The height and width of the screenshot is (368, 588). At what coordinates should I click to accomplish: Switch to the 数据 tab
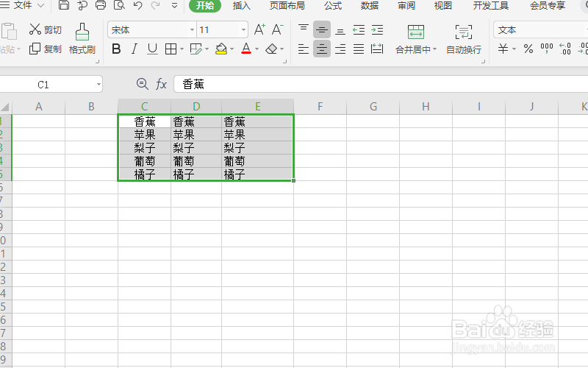click(x=370, y=5)
